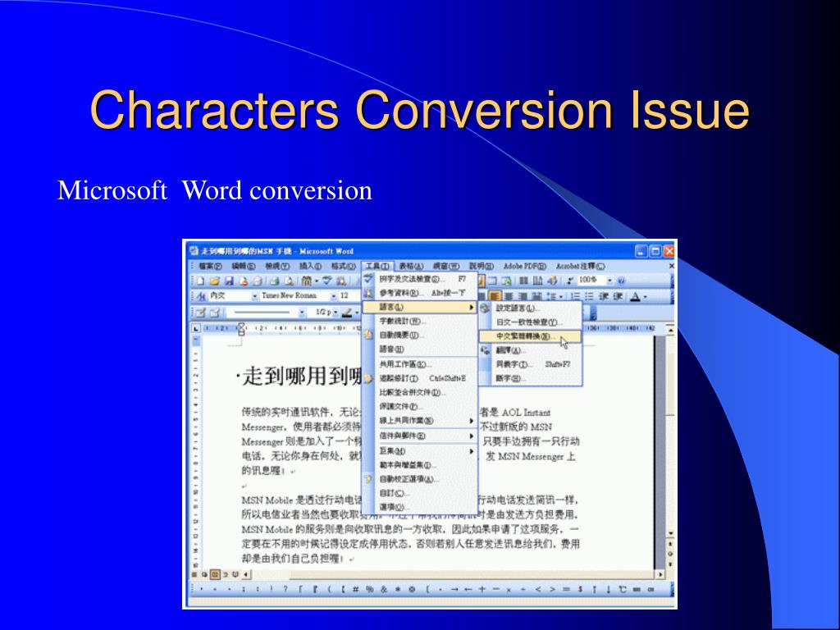Click the document heading 走到哪用到哪

pyautogui.click(x=303, y=376)
